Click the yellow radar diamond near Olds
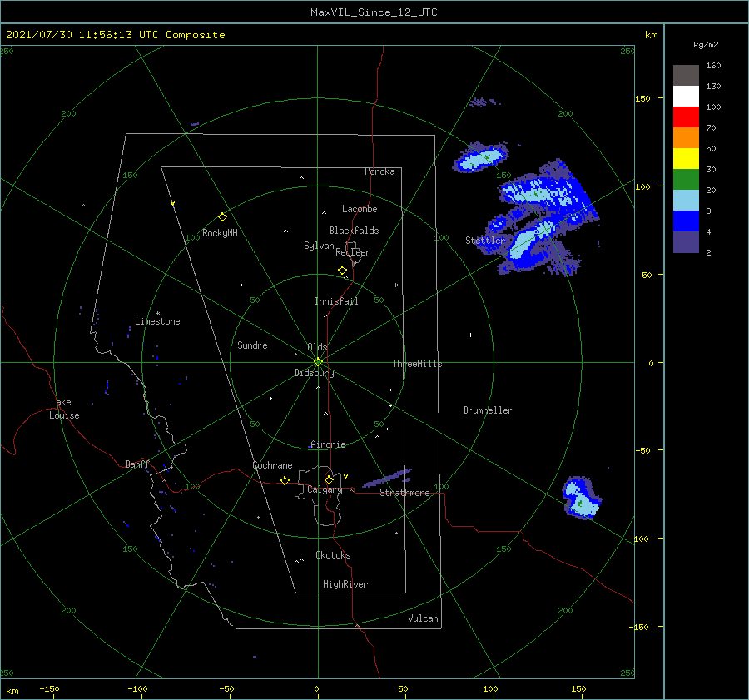749x700 pixels. [x=318, y=362]
